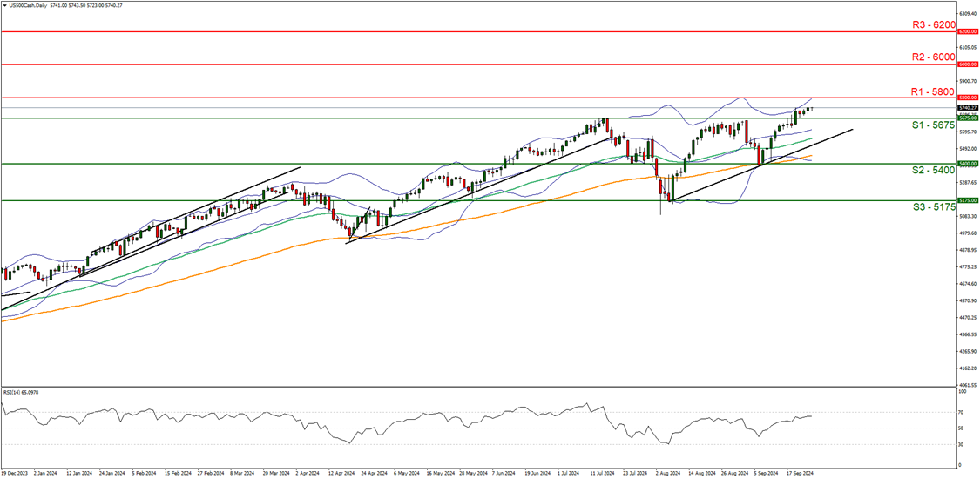Click the red 5800.00 price tag on axis
The height and width of the screenshot is (479, 980).
point(965,98)
